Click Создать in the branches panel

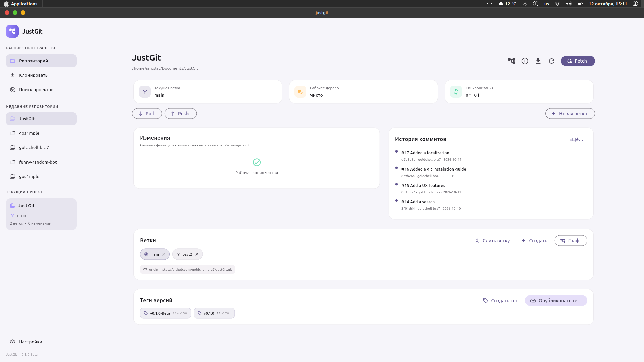[534, 241]
